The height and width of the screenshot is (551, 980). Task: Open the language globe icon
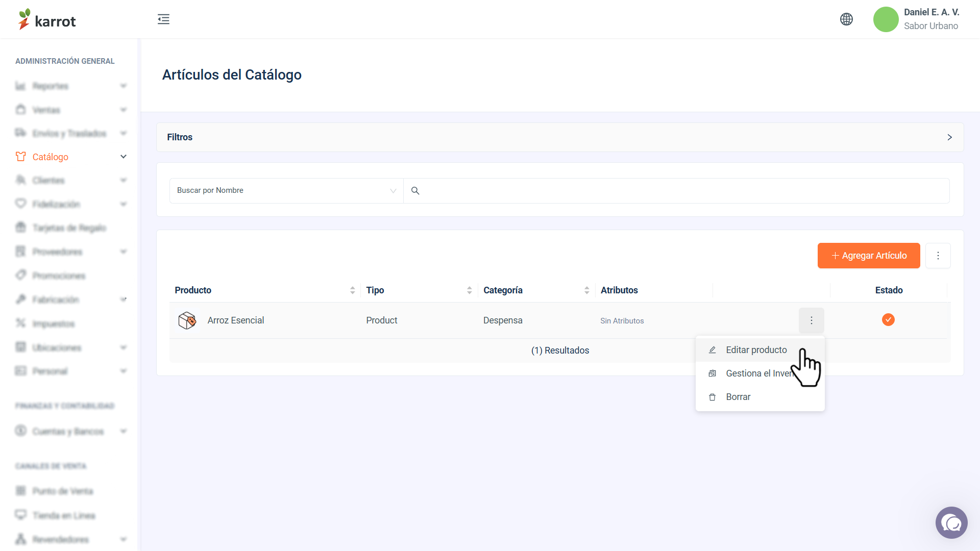(x=846, y=19)
